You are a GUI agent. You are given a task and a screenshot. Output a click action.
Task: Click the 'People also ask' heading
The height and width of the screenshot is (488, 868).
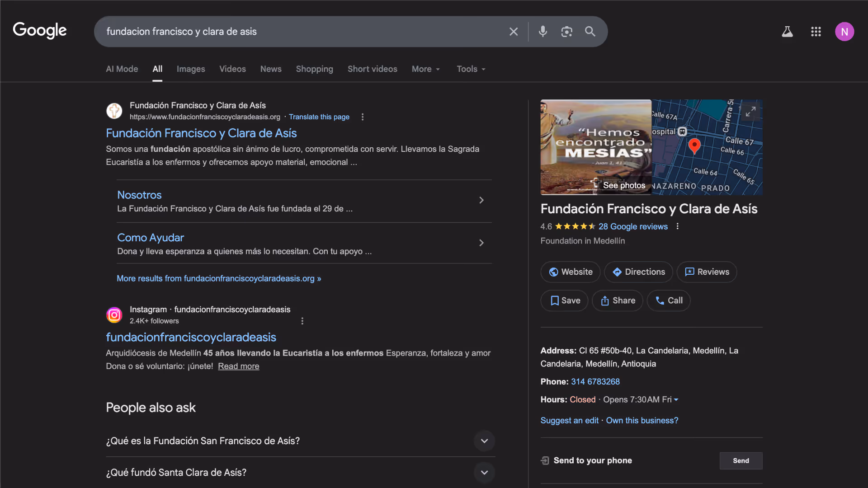151,408
